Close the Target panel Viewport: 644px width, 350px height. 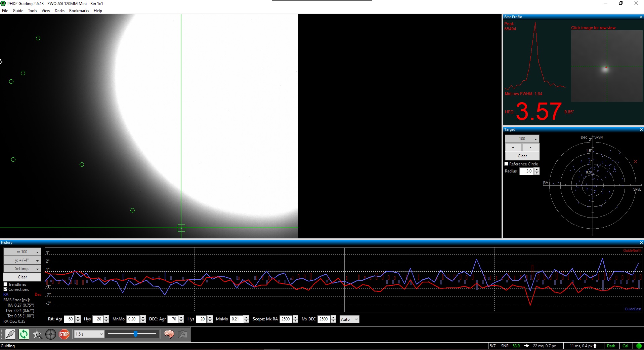point(641,129)
